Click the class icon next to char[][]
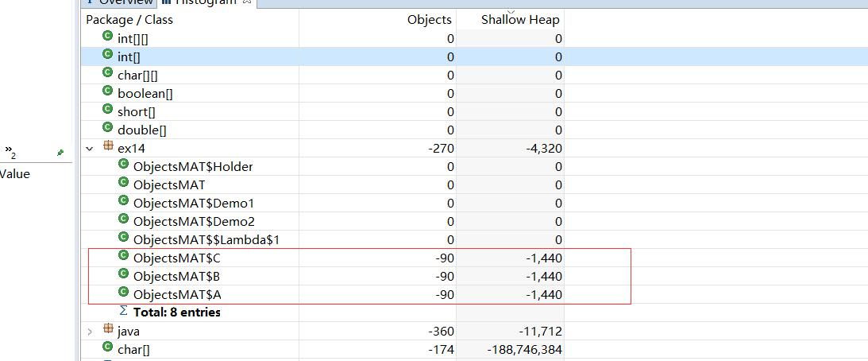The image size is (868, 361). (108, 72)
